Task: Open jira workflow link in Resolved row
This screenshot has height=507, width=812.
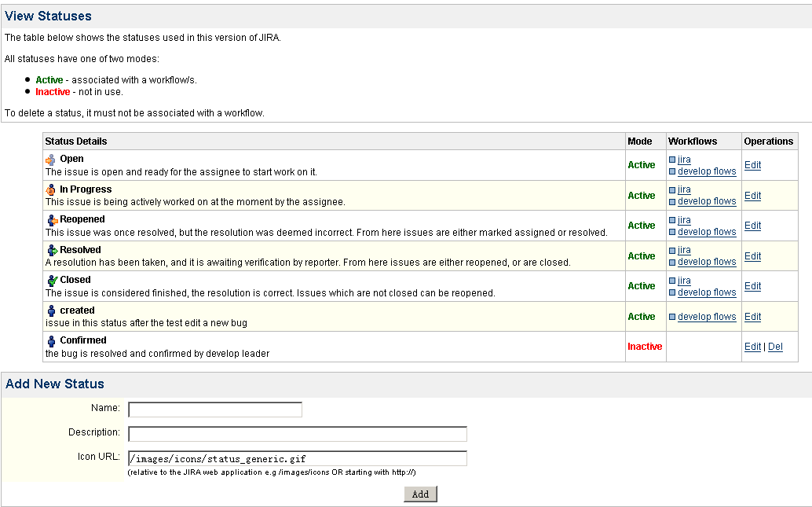Action: coord(684,251)
